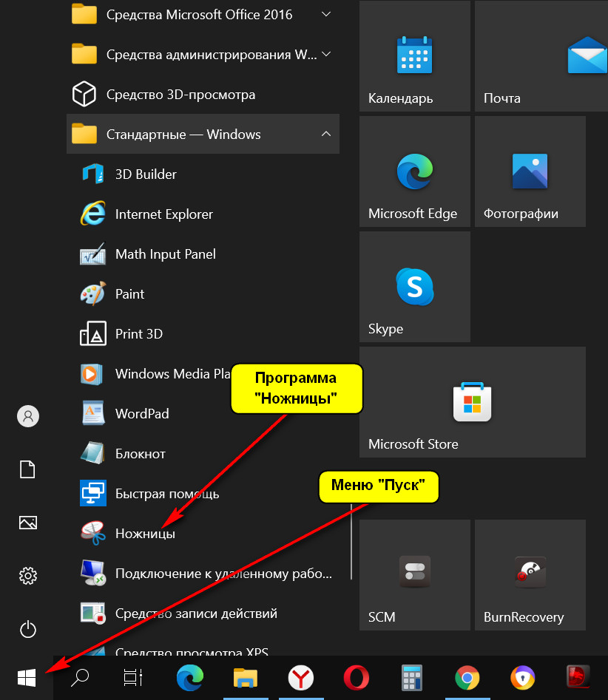
Task: Open Documents from Start sidebar
Action: point(27,469)
